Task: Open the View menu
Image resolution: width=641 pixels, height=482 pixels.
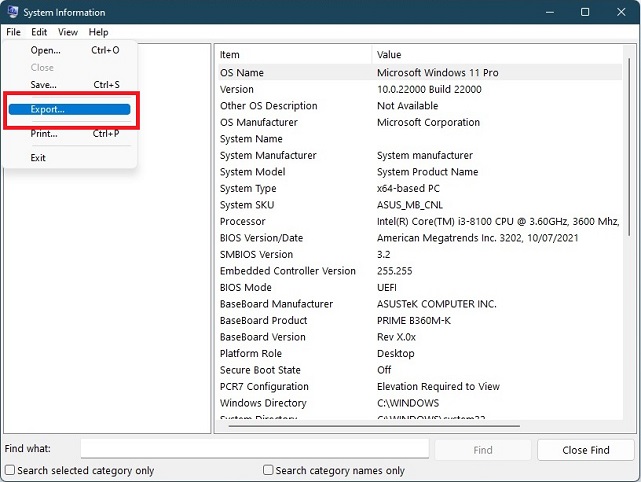Action: (68, 32)
